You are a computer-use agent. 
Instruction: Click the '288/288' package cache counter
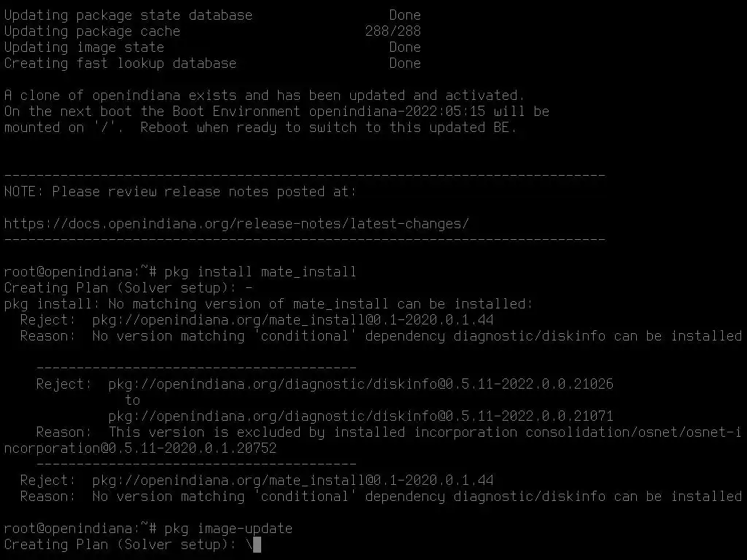pyautogui.click(x=393, y=31)
